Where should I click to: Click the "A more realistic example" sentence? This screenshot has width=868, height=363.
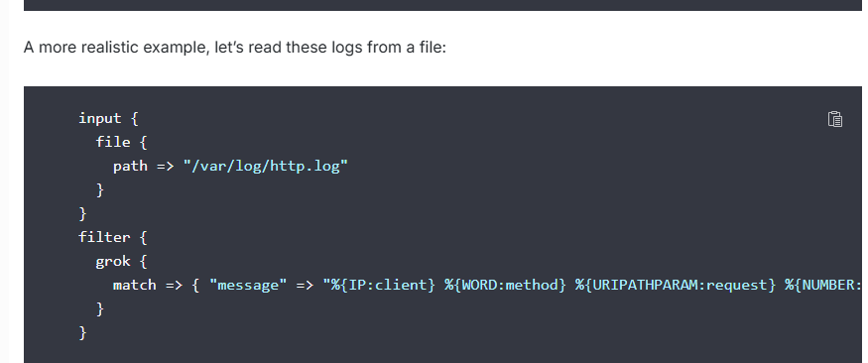[x=234, y=48]
